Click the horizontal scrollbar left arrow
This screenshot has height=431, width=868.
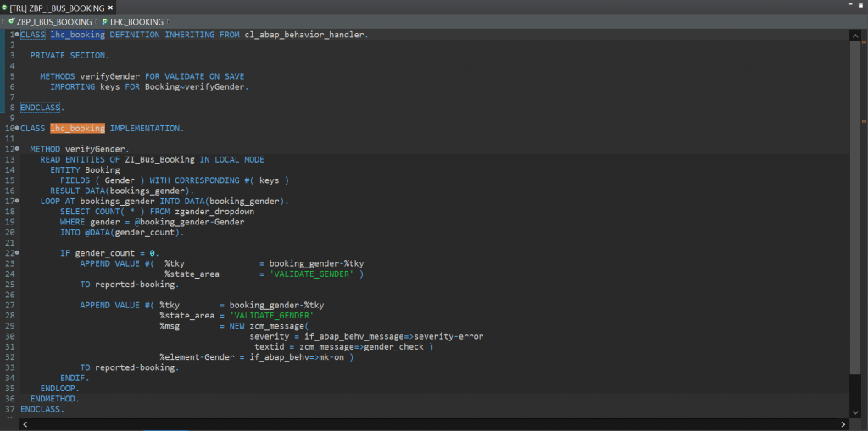25,424
